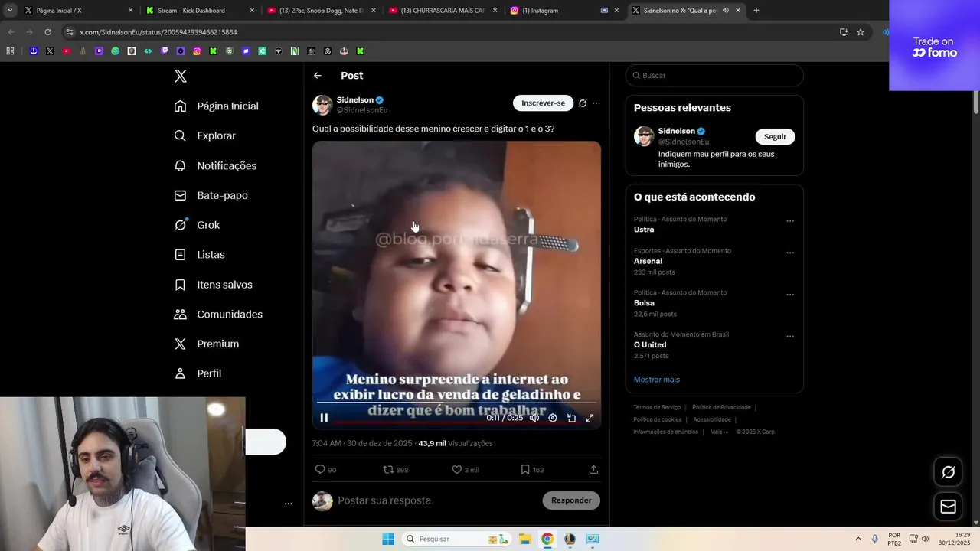The height and width of the screenshot is (551, 980).
Task: Click the Buscar search field
Action: click(714, 76)
